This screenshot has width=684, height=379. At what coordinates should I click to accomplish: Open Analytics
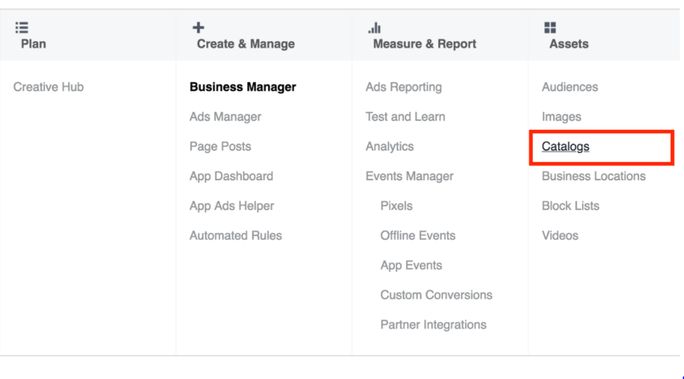390,147
